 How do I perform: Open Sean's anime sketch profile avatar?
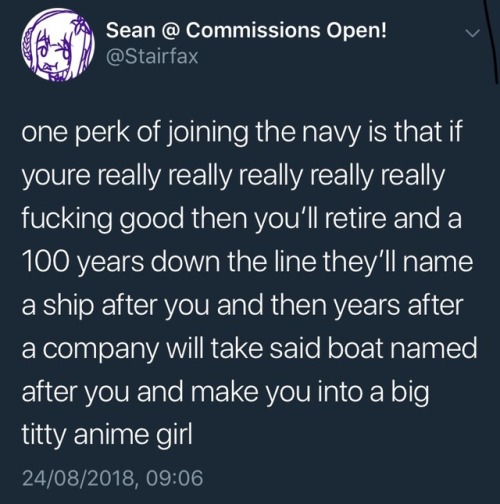click(x=58, y=44)
